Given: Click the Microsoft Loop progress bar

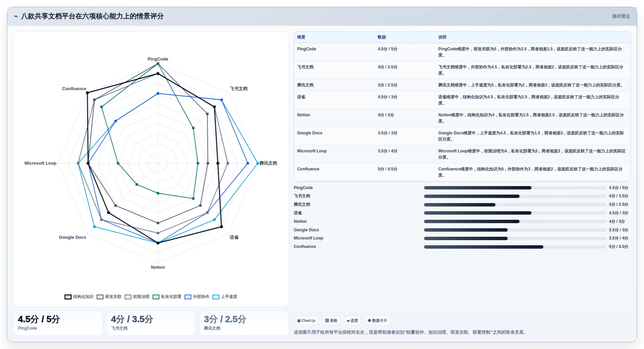Looking at the screenshot, I should pos(515,238).
